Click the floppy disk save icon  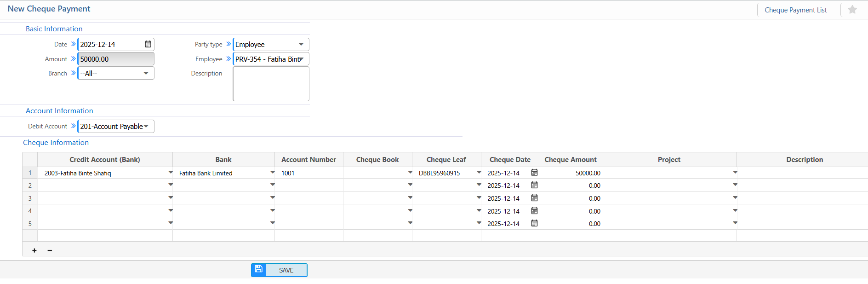[259, 270]
